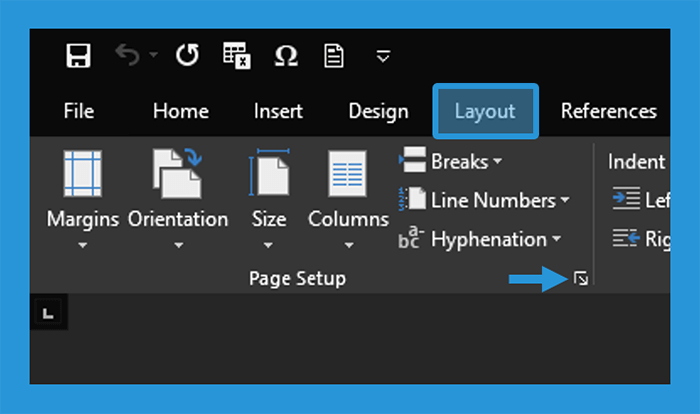Click the Right indent icon
The image size is (700, 414).
tap(626, 238)
